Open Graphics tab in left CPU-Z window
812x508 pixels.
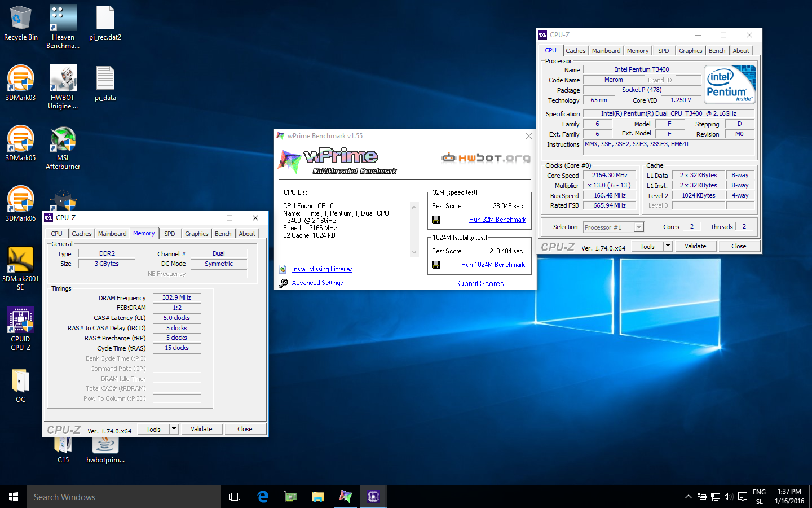tap(196, 234)
